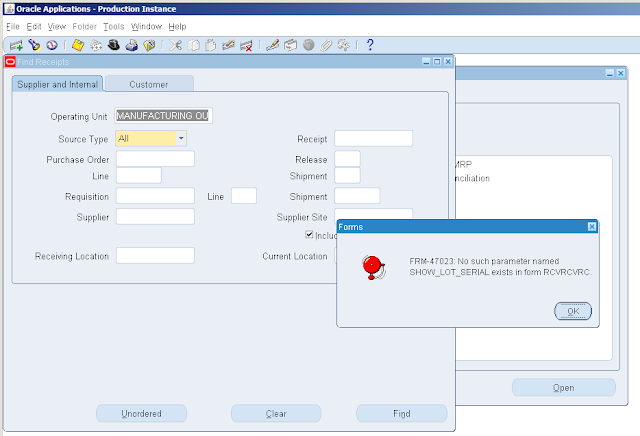Click the Oracle logo icon in Find Receipts title

10,62
